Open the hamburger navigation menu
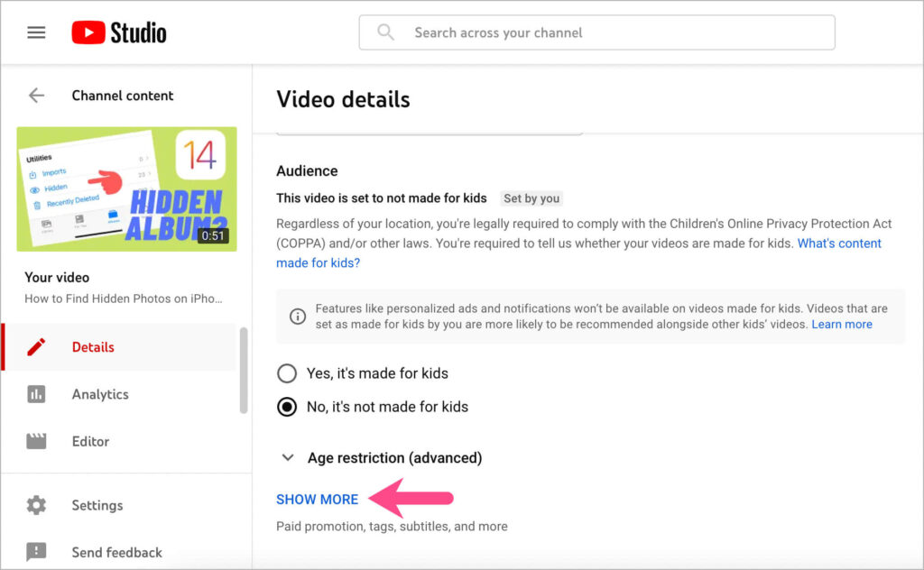The image size is (924, 570). (x=35, y=32)
